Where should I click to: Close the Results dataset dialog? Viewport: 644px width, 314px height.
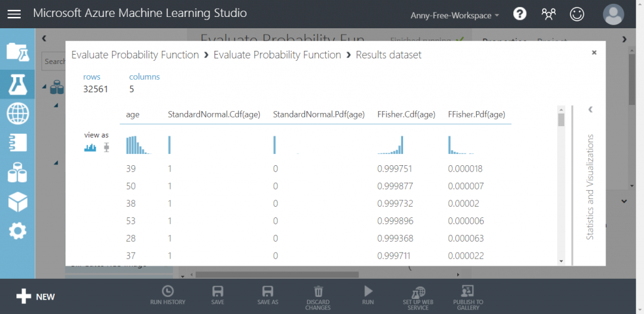[594, 53]
